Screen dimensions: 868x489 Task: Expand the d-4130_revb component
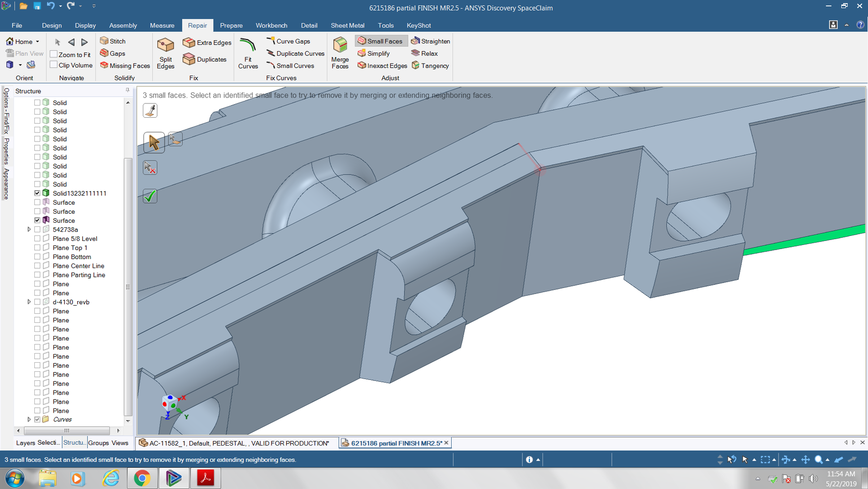point(29,302)
